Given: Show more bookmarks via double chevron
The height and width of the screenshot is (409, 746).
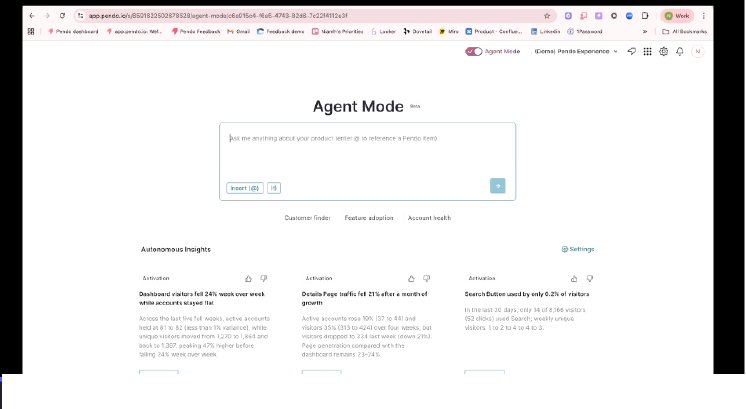Looking at the screenshot, I should (645, 31).
